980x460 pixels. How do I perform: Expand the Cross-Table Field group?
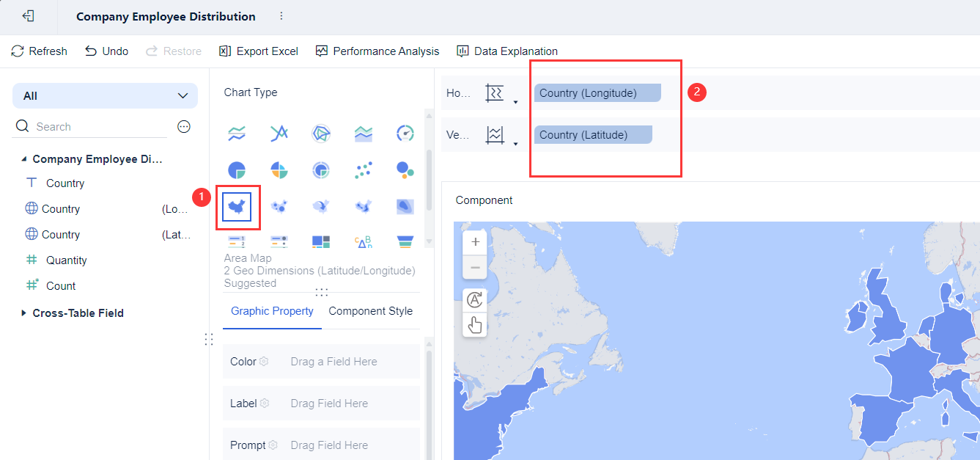24,313
